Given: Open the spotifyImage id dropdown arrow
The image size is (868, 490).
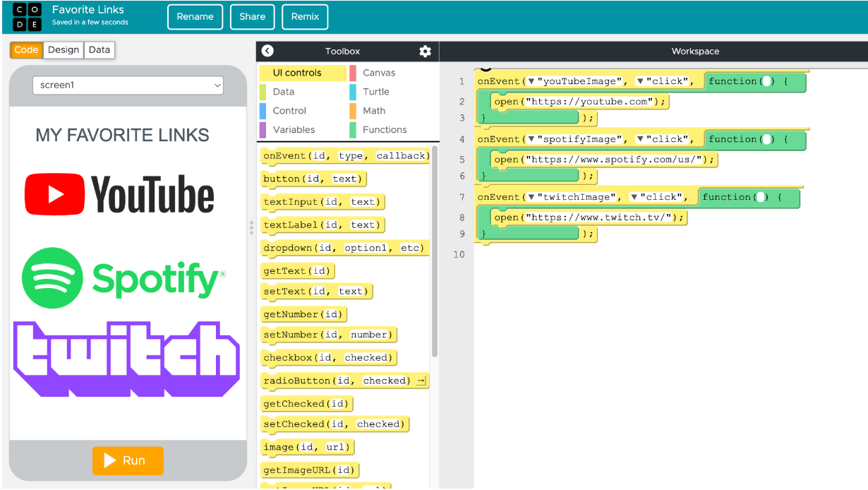Looking at the screenshot, I should pyautogui.click(x=531, y=139).
